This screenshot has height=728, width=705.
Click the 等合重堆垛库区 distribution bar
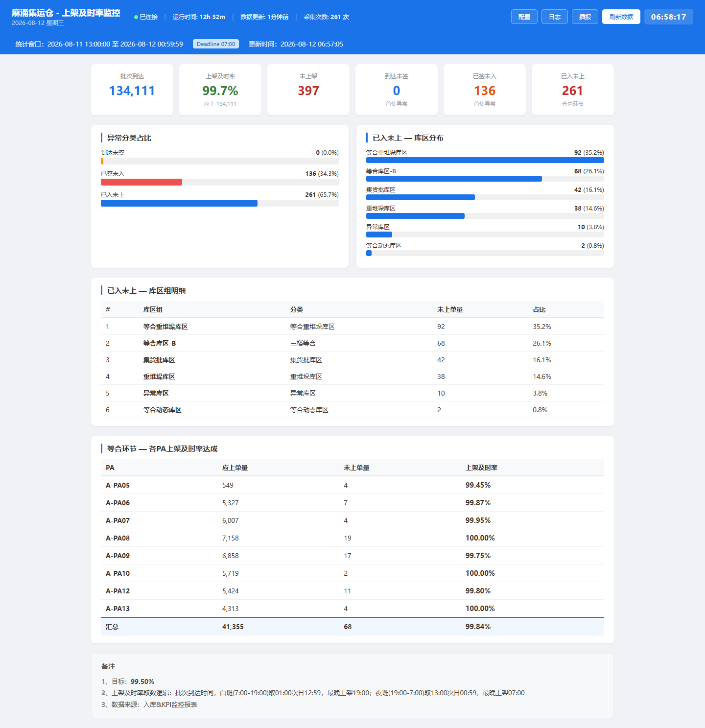[485, 160]
